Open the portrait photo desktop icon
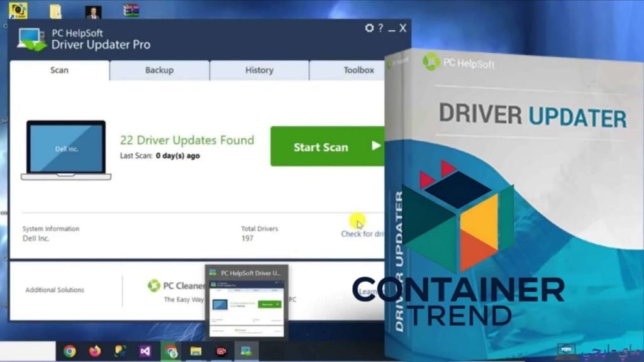The height and width of the screenshot is (362, 644). tap(93, 12)
